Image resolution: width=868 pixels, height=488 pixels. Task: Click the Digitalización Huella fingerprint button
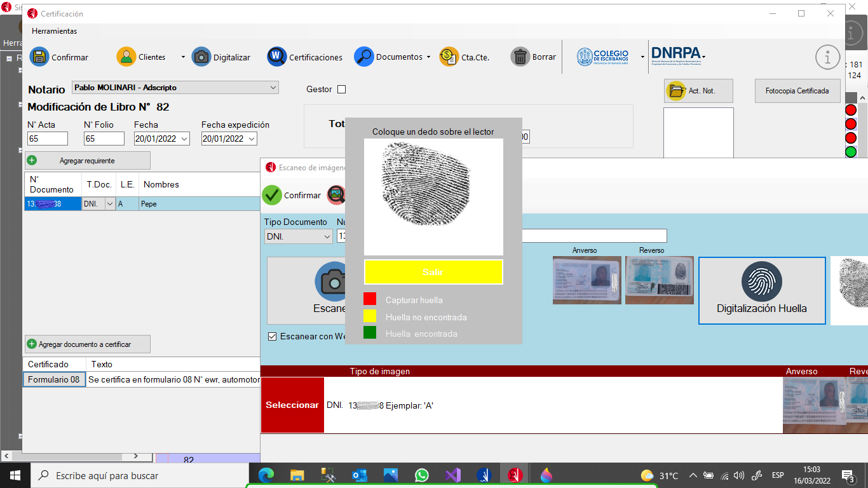pos(761,290)
